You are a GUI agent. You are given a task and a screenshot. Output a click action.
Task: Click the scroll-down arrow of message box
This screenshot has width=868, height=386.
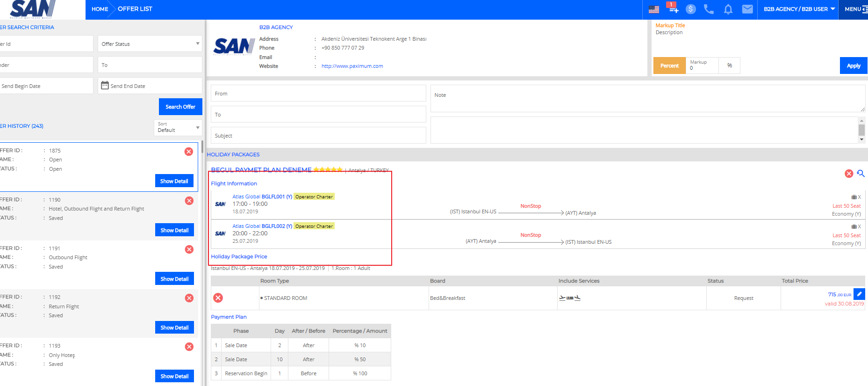pos(861,139)
